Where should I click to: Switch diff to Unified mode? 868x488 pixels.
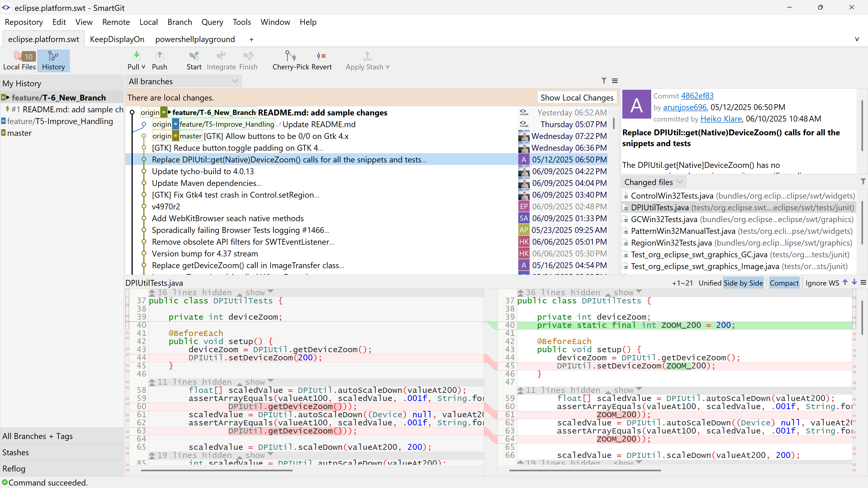(x=710, y=283)
